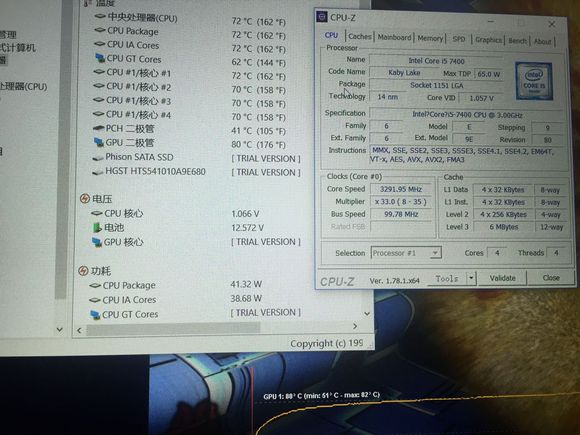Select the 72 °C (162 °F) value beside 中央处理器(CPU)
This screenshot has height=435, width=580.
pos(259,22)
